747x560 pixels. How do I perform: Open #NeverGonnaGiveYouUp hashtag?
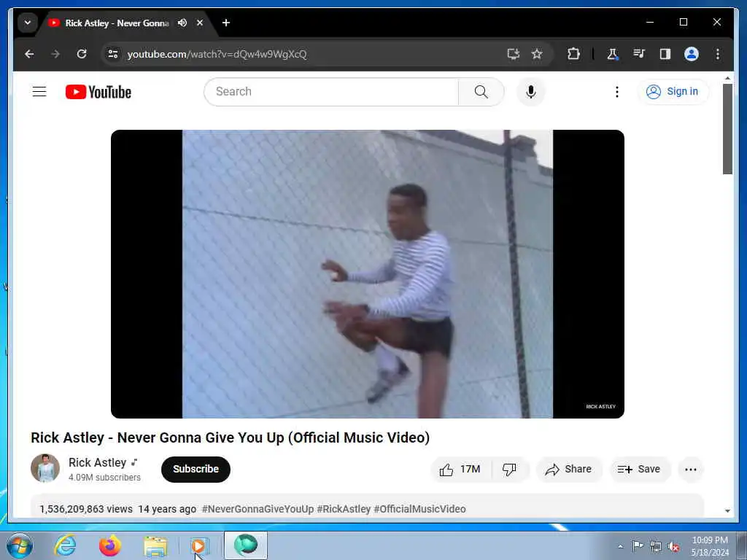(258, 509)
